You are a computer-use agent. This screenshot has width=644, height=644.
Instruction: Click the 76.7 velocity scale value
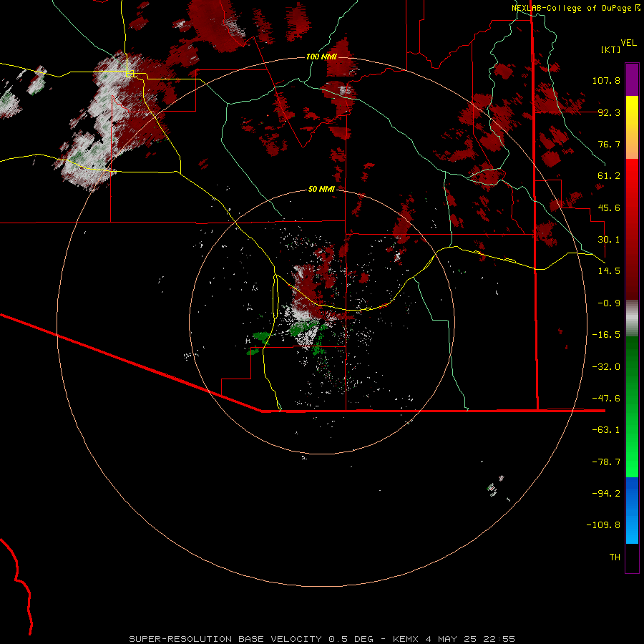609,144
